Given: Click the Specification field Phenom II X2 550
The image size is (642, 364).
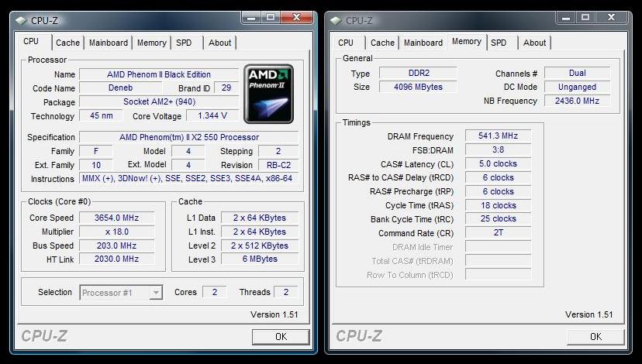Looking at the screenshot, I should tap(189, 137).
